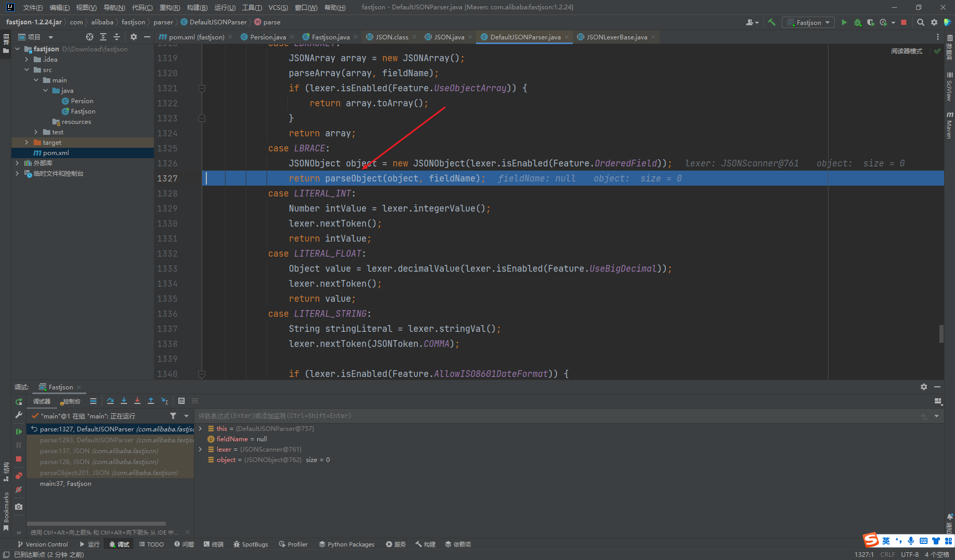Expand 'this' variable in debugger
This screenshot has width=955, height=560.
tap(201, 428)
